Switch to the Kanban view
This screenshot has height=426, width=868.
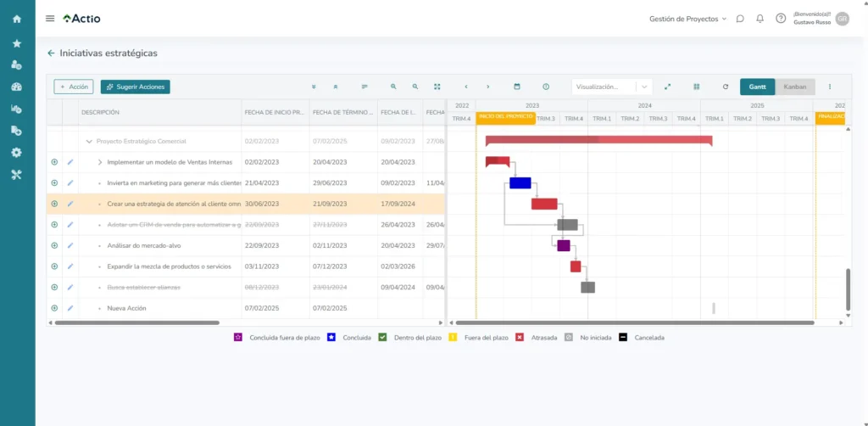tap(795, 87)
